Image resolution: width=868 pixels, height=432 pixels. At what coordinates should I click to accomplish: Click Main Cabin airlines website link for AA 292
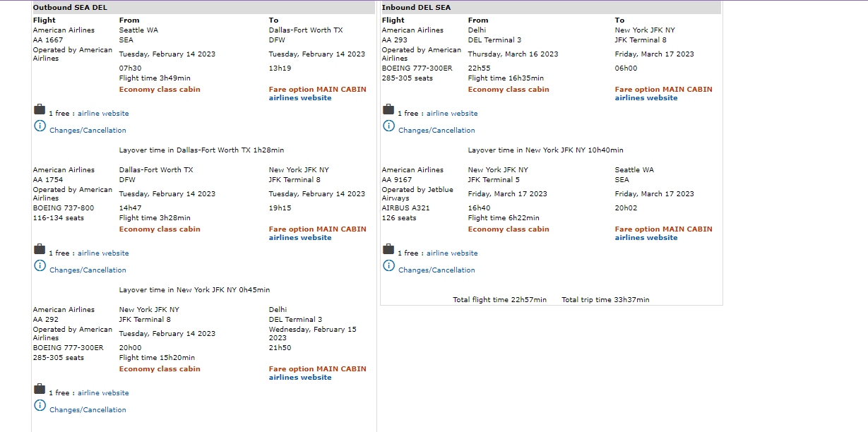pyautogui.click(x=299, y=378)
